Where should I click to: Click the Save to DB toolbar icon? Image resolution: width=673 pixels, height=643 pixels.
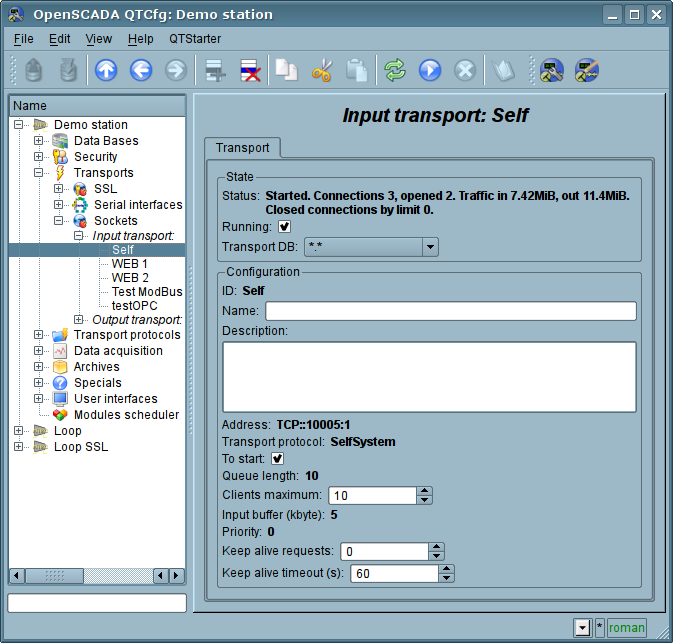(69, 70)
